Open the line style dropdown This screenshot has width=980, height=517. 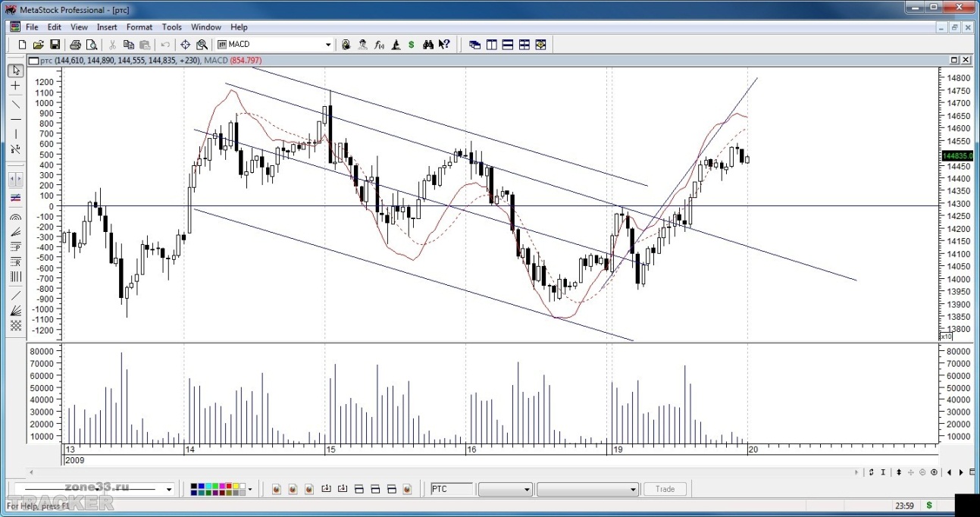click(168, 489)
